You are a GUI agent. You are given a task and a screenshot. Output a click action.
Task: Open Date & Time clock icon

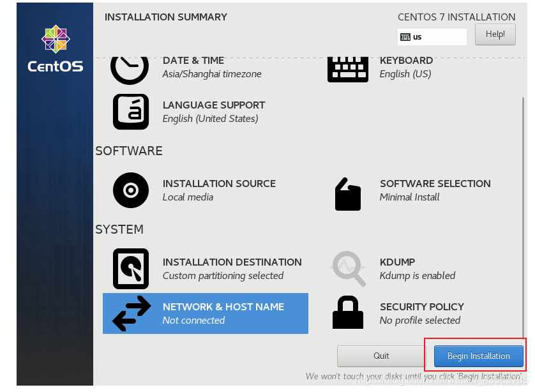point(130,70)
